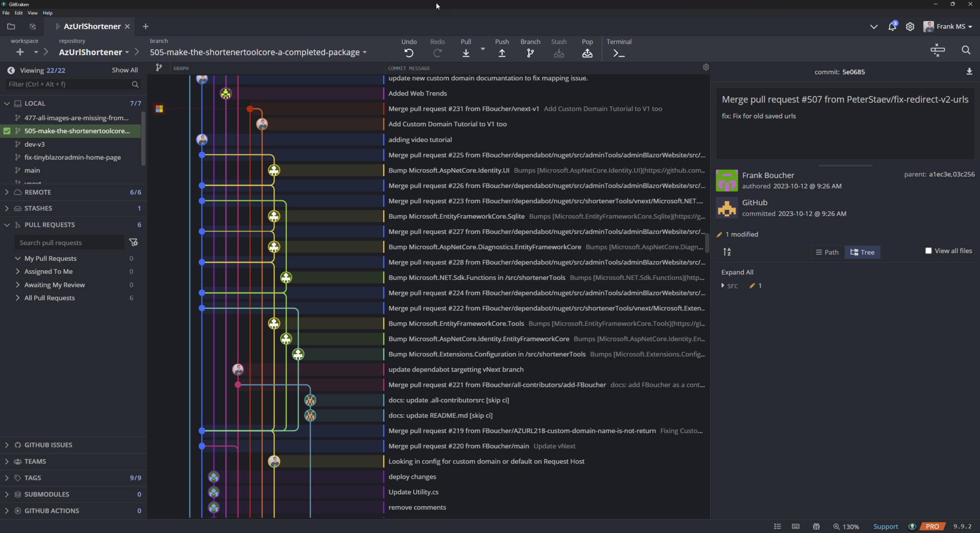Viewport: 980px width, 533px height.
Task: Click the Push icon in the toolbar
Action: click(x=501, y=53)
